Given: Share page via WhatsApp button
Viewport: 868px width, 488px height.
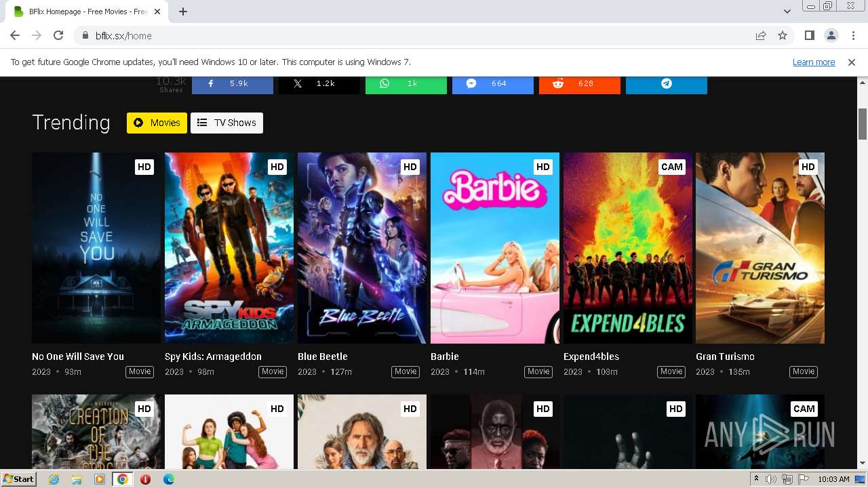Looking at the screenshot, I should click(x=406, y=85).
